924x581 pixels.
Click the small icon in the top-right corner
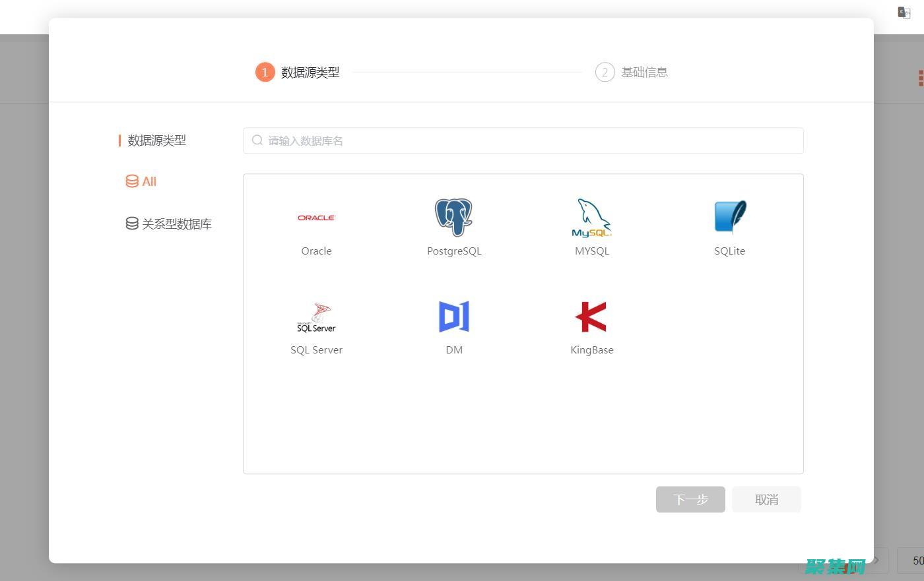(x=904, y=12)
